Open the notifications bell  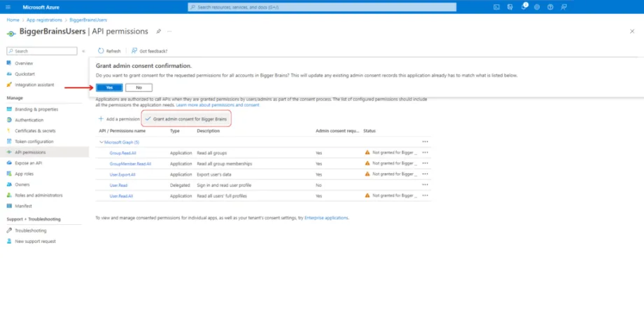coord(524,6)
